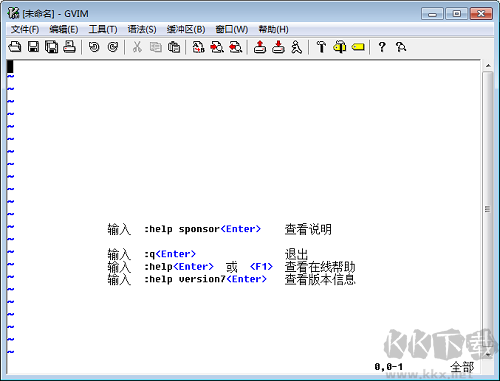Screen dimensions: 500x381
Task: Click the '查看版本信息' text
Action: point(320,279)
